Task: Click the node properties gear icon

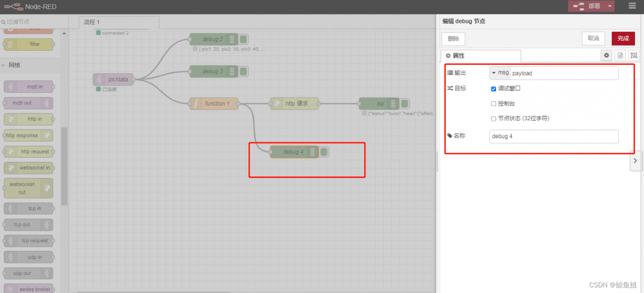Action: coord(607,55)
